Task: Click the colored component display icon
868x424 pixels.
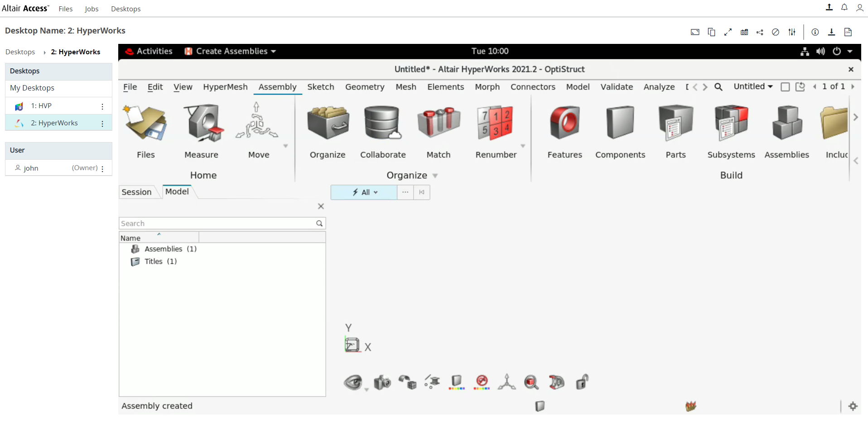Action: pyautogui.click(x=457, y=382)
